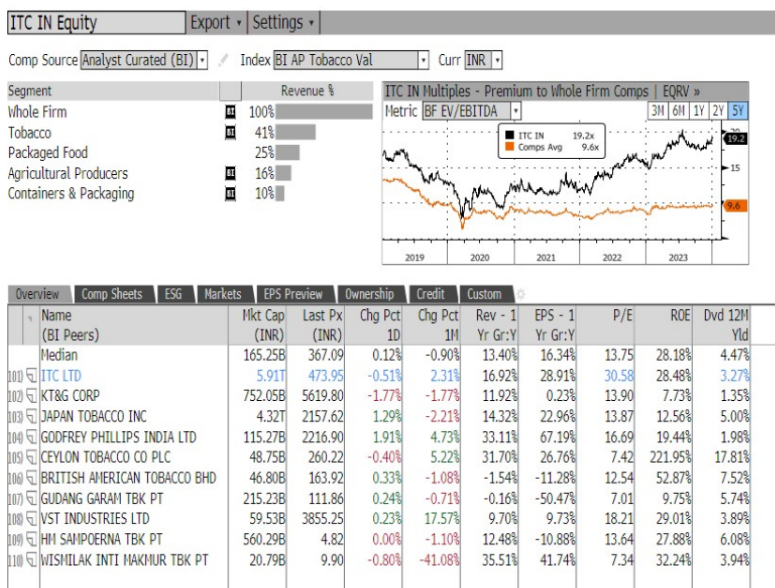Viewport: 775px width, 588px height.
Task: Sort by the EPS - 1 Yr Gr:Y header
Action: click(x=548, y=325)
